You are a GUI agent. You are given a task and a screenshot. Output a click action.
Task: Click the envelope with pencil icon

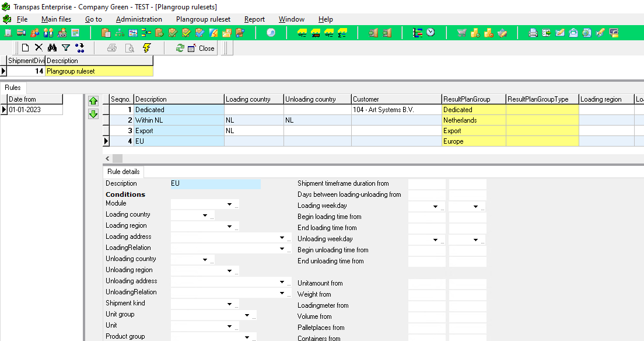pyautogui.click(x=560, y=33)
